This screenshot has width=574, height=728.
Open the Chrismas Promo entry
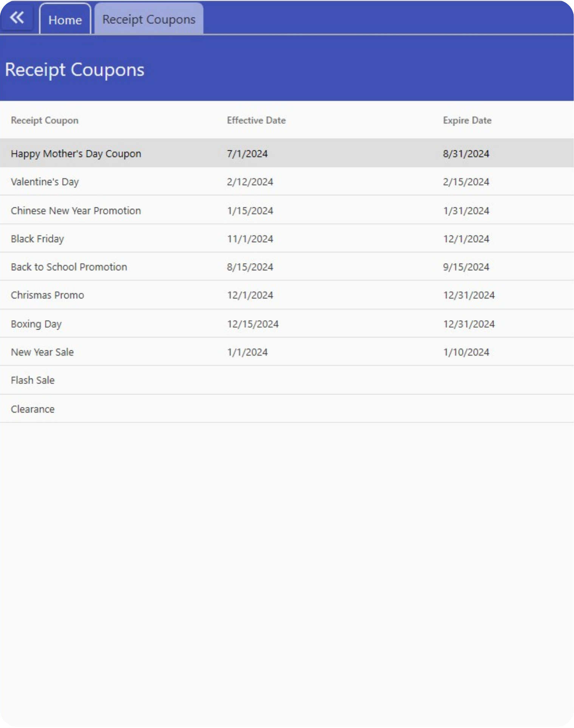coord(47,295)
